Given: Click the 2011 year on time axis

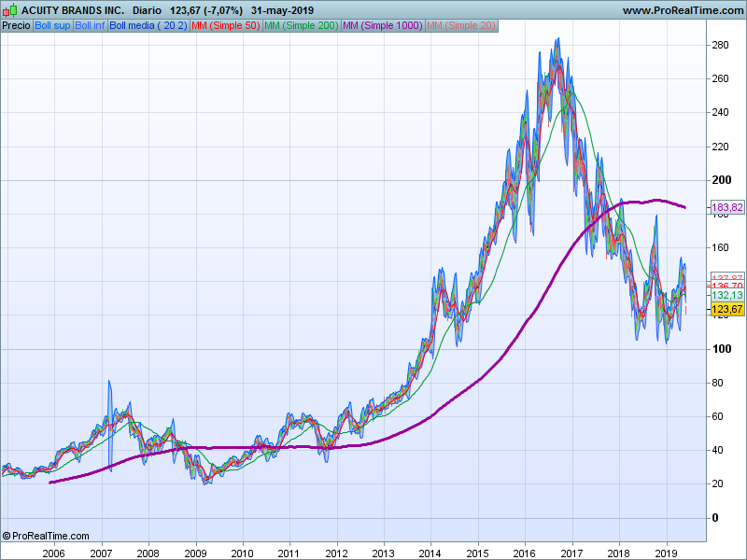Looking at the screenshot, I should click(x=289, y=553).
